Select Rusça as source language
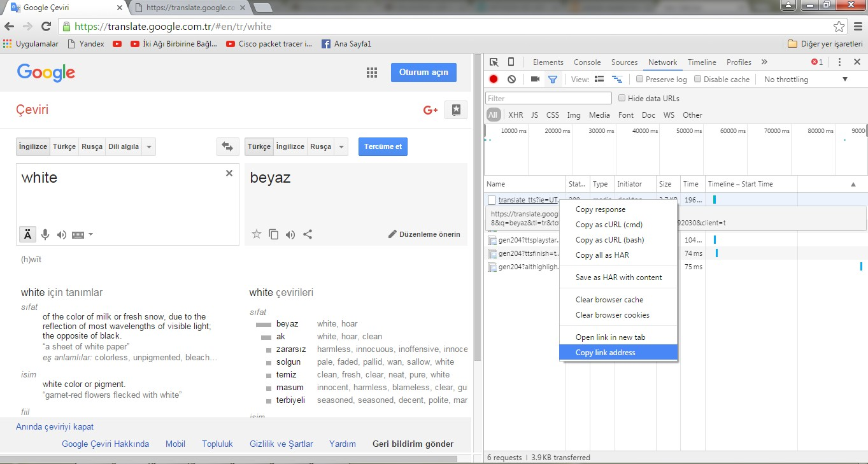868x464 pixels. pos(92,146)
